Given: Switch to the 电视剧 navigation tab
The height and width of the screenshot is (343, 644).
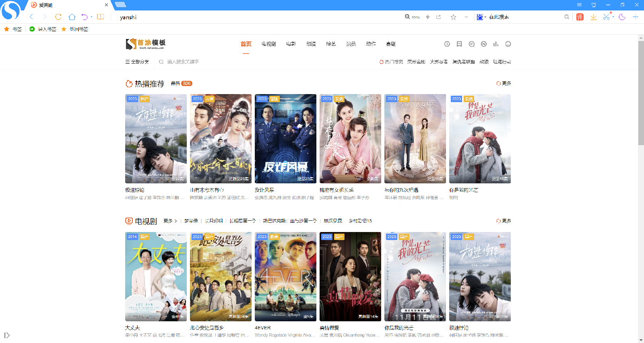Looking at the screenshot, I should click(268, 44).
